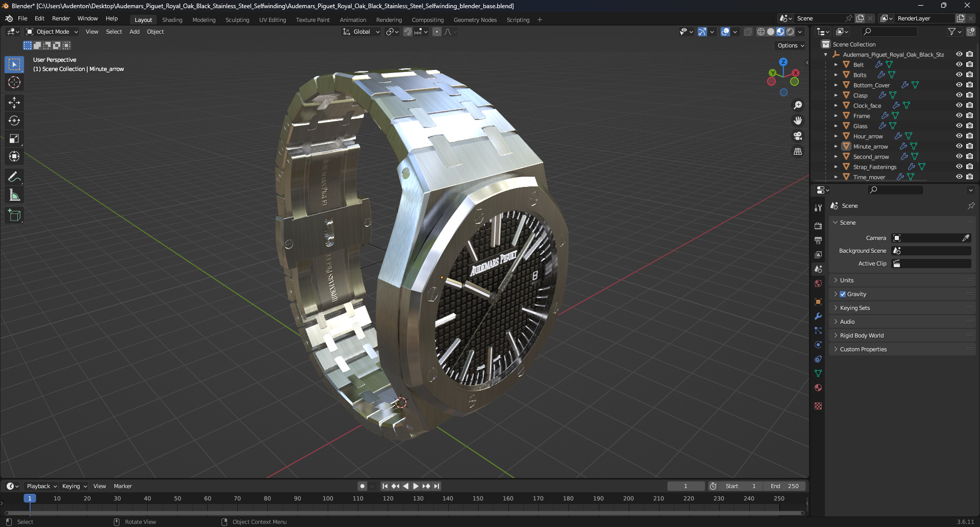The width and height of the screenshot is (980, 527).
Task: Activate the Select Box tool
Action: click(x=14, y=64)
